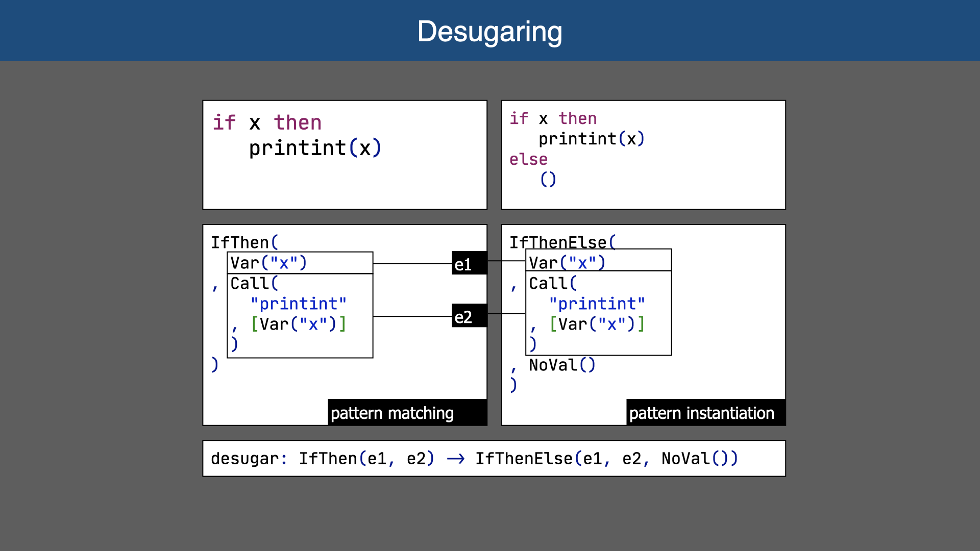Image resolution: width=980 pixels, height=551 pixels.
Task: Click the IfThenElse( text in right AST
Action: click(562, 242)
